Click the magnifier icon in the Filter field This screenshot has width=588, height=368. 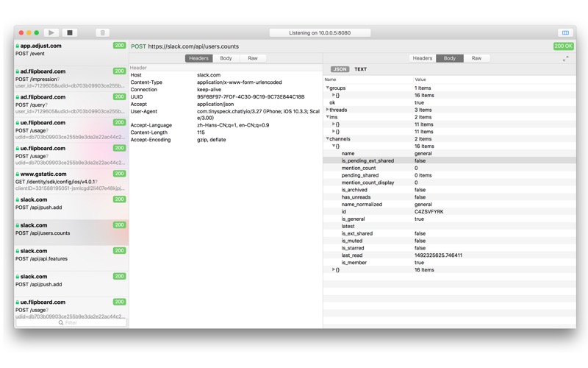point(61,322)
